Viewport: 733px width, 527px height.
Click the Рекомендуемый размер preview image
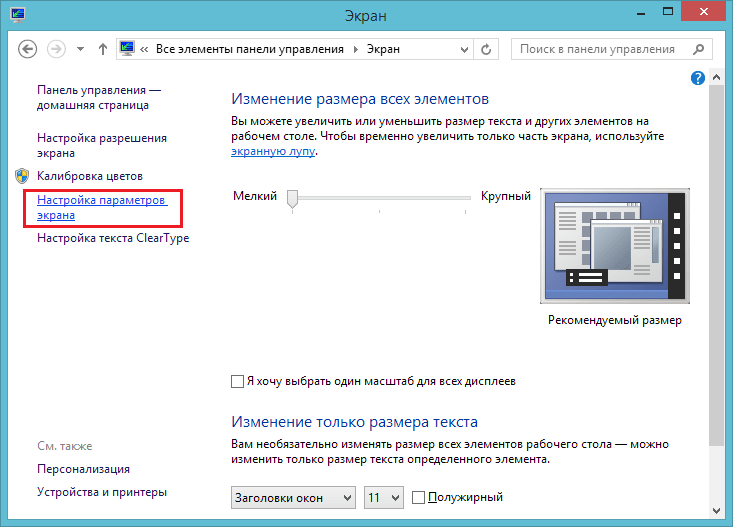[615, 246]
